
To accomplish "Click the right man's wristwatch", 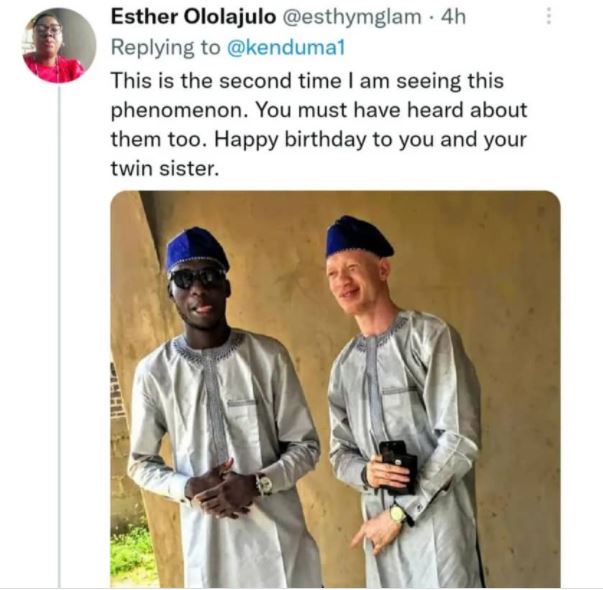I will coord(397,513).
